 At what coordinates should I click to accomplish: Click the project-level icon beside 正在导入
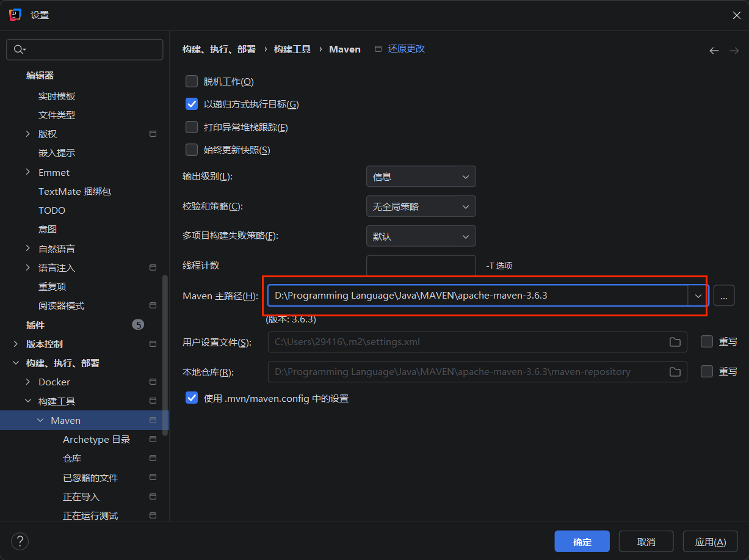pos(153,496)
